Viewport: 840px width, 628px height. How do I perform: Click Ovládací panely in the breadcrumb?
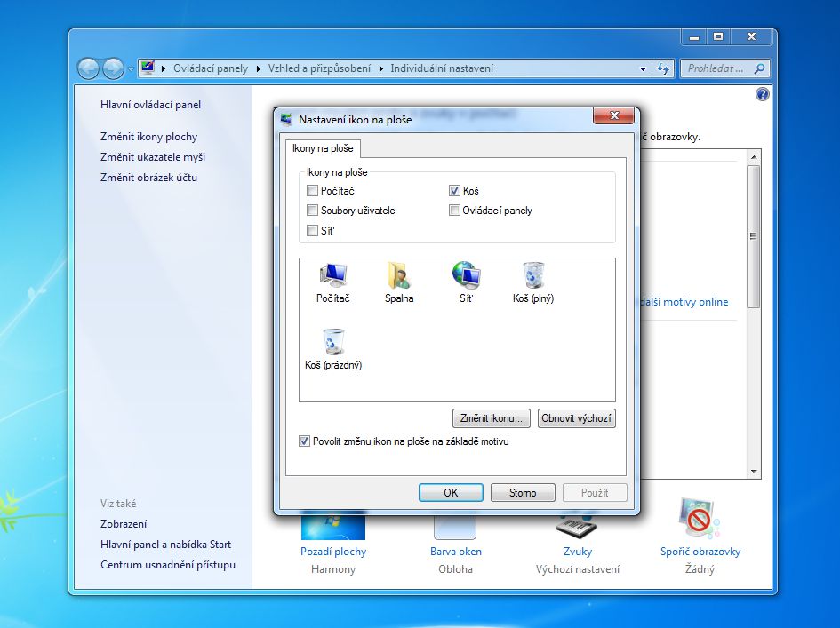211,68
